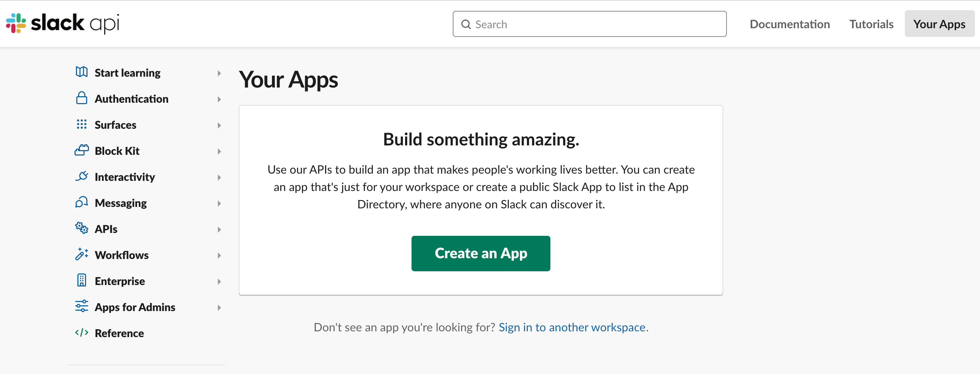Click the code brackets Reference icon
980x374 pixels.
coord(81,332)
